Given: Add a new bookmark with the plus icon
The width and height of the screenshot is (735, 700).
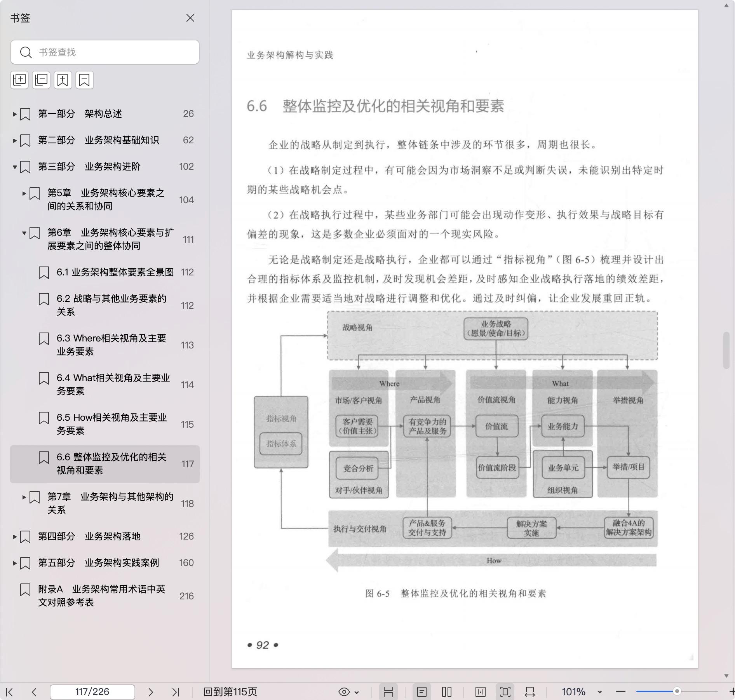Looking at the screenshot, I should coord(63,80).
